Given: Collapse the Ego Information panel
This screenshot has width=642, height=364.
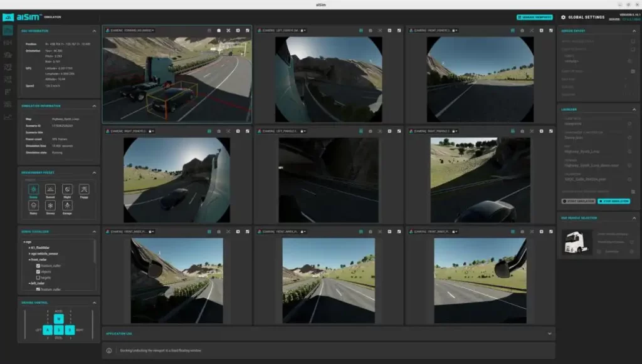Looking at the screenshot, I should (94, 30).
